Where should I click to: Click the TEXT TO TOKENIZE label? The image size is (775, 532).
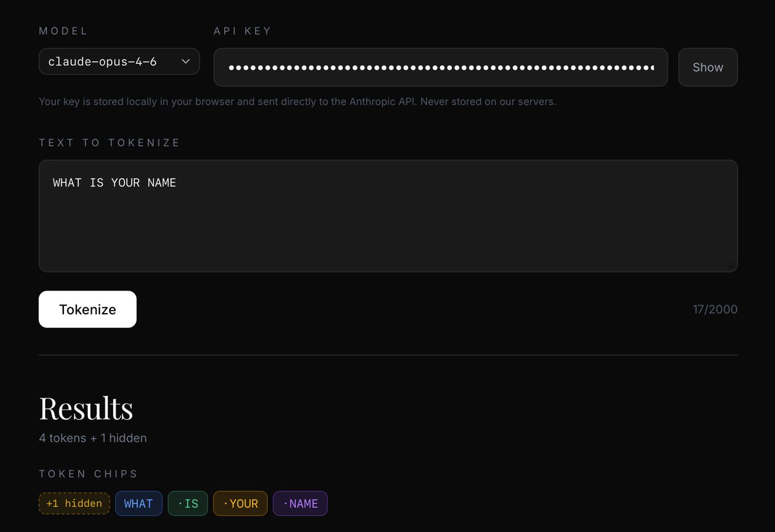point(109,143)
